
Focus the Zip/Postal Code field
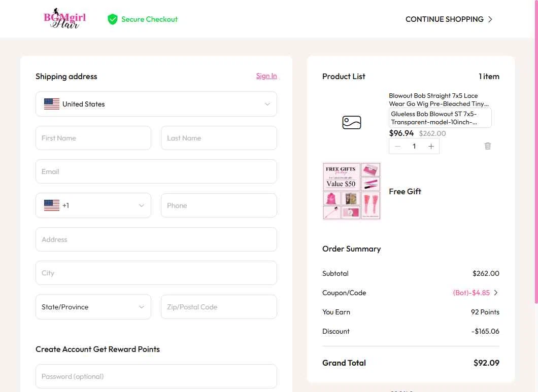219,307
